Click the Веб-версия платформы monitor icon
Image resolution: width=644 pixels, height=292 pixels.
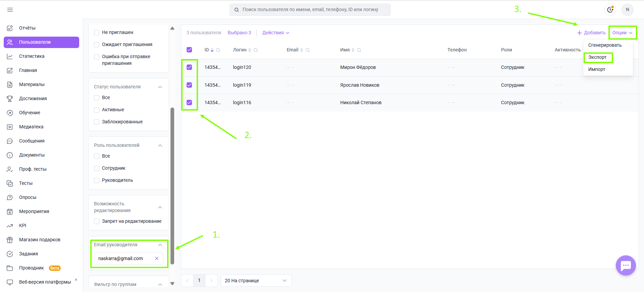point(10,282)
